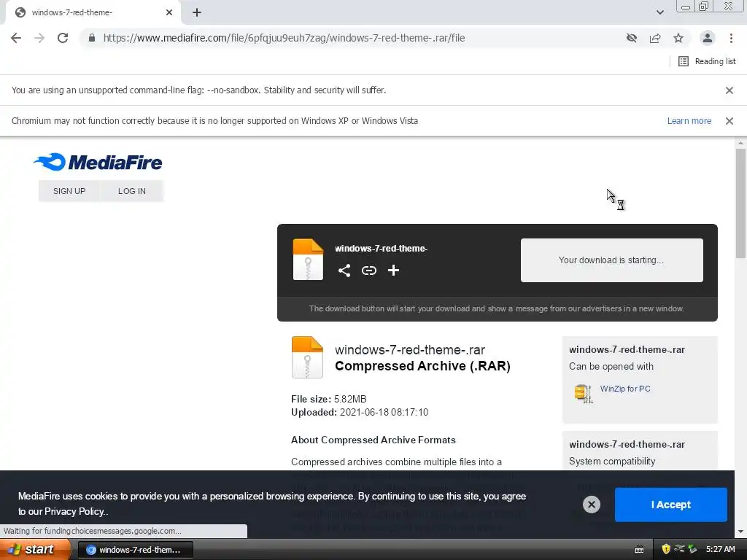Click the archive file icon in dark panel
The image size is (747, 560).
coord(308,259)
